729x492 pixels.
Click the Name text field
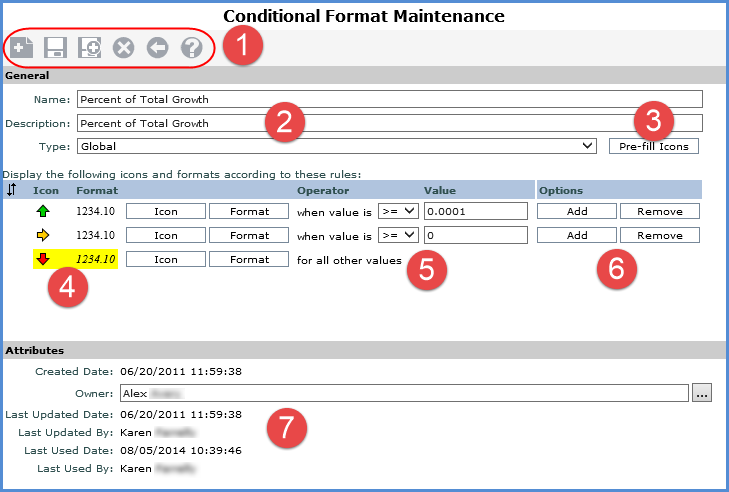tap(410, 99)
